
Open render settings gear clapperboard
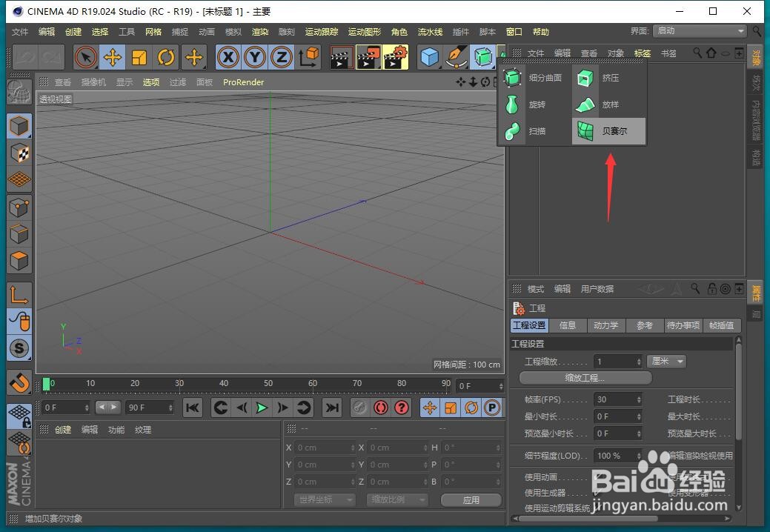(x=395, y=57)
